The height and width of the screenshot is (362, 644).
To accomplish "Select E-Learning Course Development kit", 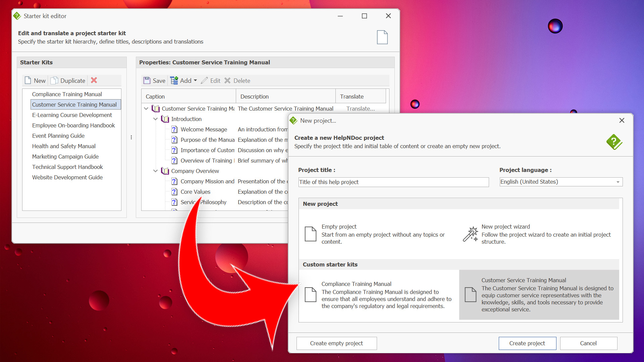I will pos(72,115).
